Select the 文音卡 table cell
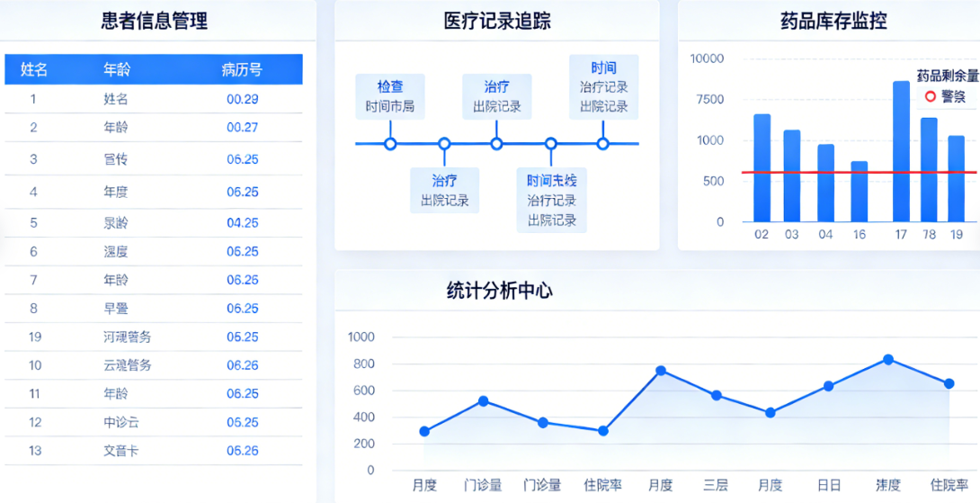 click(x=121, y=451)
